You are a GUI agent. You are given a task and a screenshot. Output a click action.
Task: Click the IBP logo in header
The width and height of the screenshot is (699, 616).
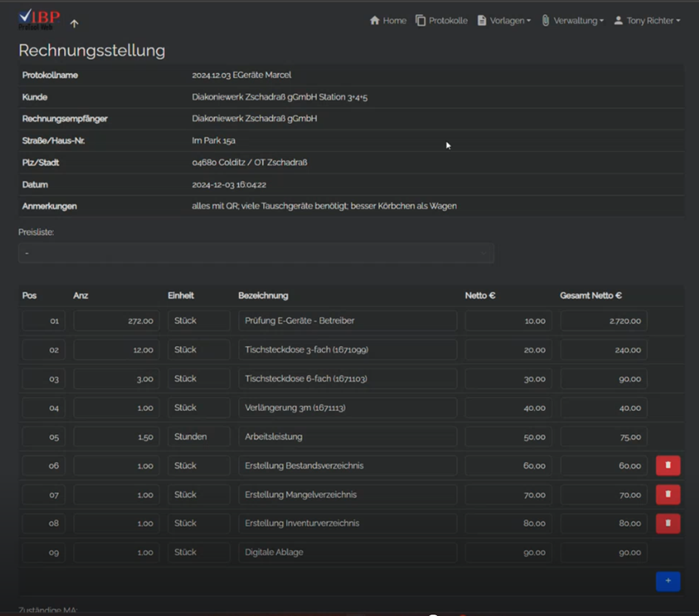coord(39,19)
